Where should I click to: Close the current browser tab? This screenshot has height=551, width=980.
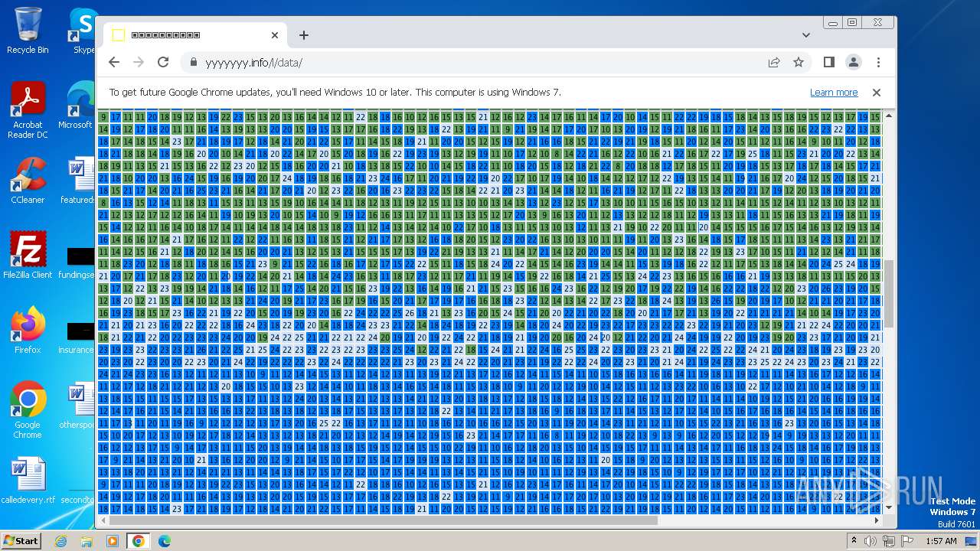pyautogui.click(x=275, y=35)
